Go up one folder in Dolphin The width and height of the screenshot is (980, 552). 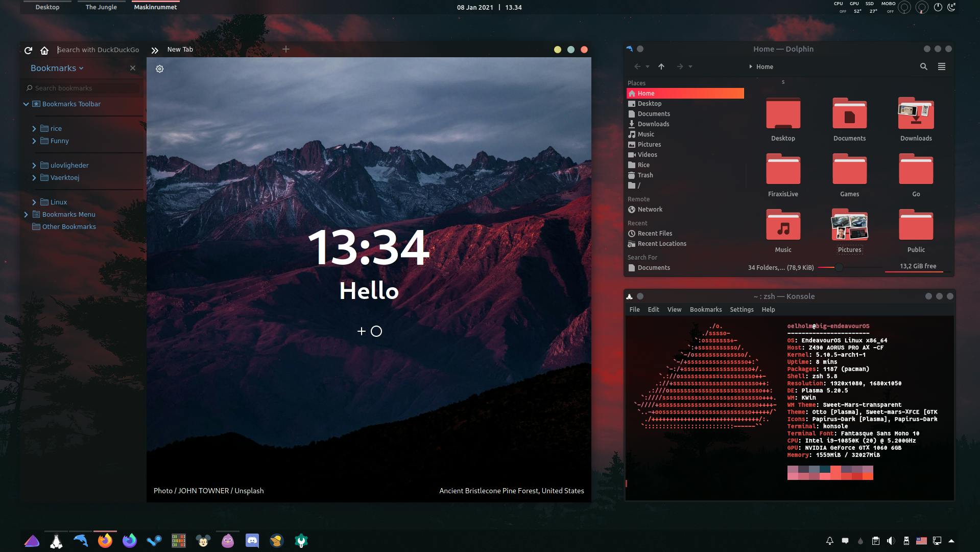coord(661,66)
